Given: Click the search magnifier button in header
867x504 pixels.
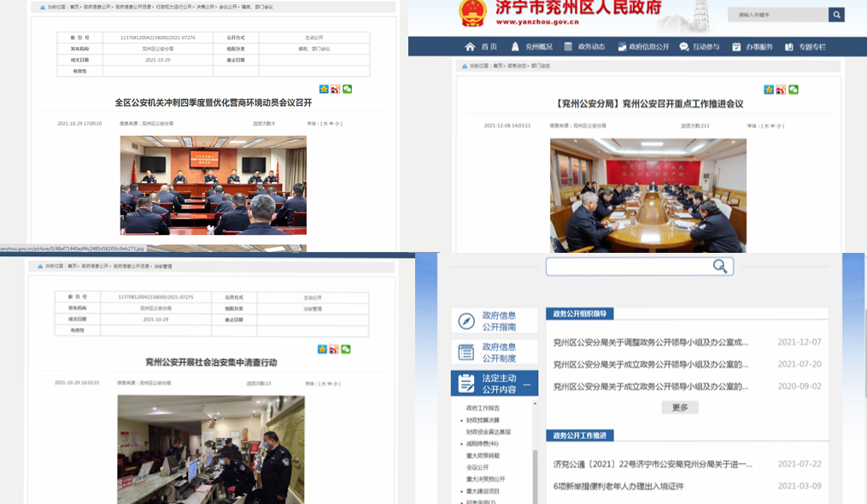Looking at the screenshot, I should click(x=836, y=15).
